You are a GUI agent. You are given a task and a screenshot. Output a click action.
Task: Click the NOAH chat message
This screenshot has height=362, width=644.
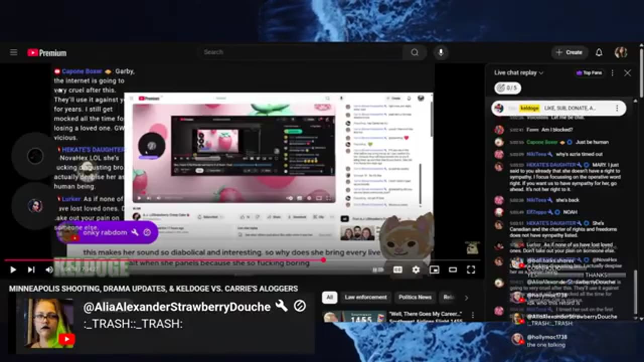[571, 212]
